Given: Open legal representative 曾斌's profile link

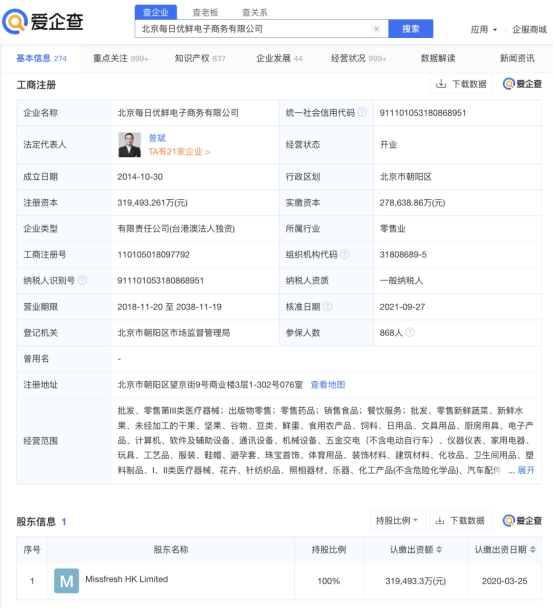Looking at the screenshot, I should tap(157, 138).
